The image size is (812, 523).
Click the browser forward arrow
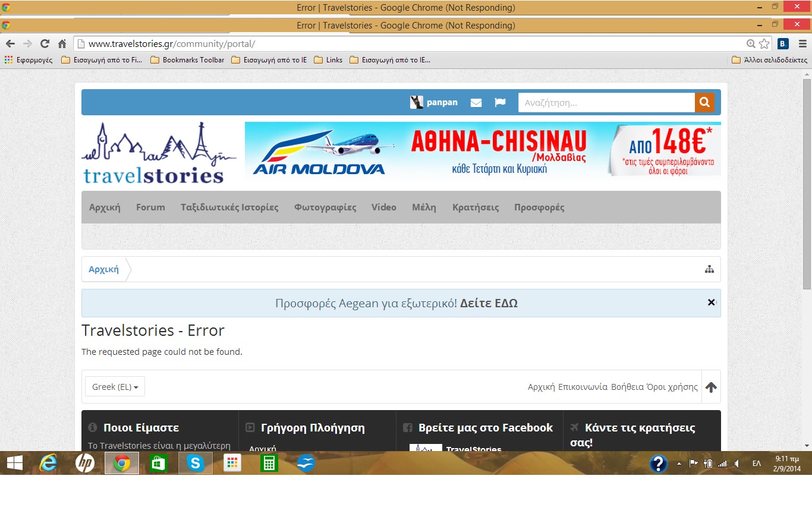27,44
